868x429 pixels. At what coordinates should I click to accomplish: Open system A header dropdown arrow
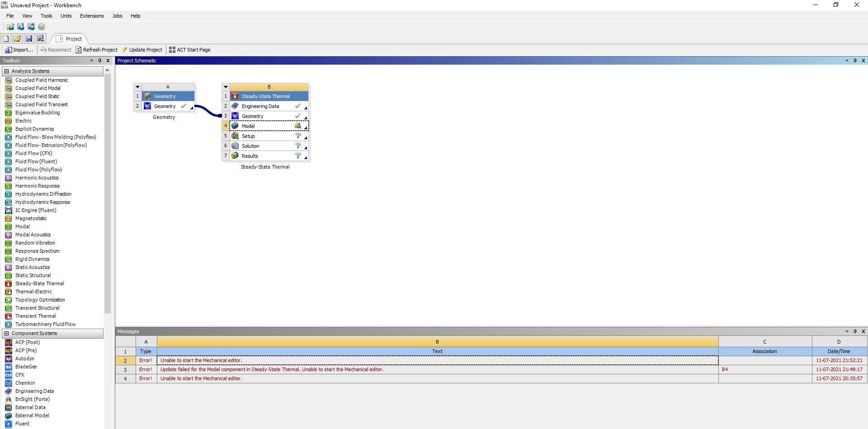click(x=138, y=87)
